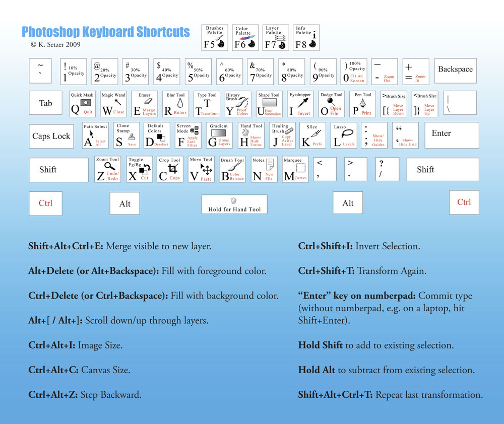The width and height of the screenshot is (504, 424).
Task: Click the Default Colors swatch on D key
Action: click(x=161, y=136)
